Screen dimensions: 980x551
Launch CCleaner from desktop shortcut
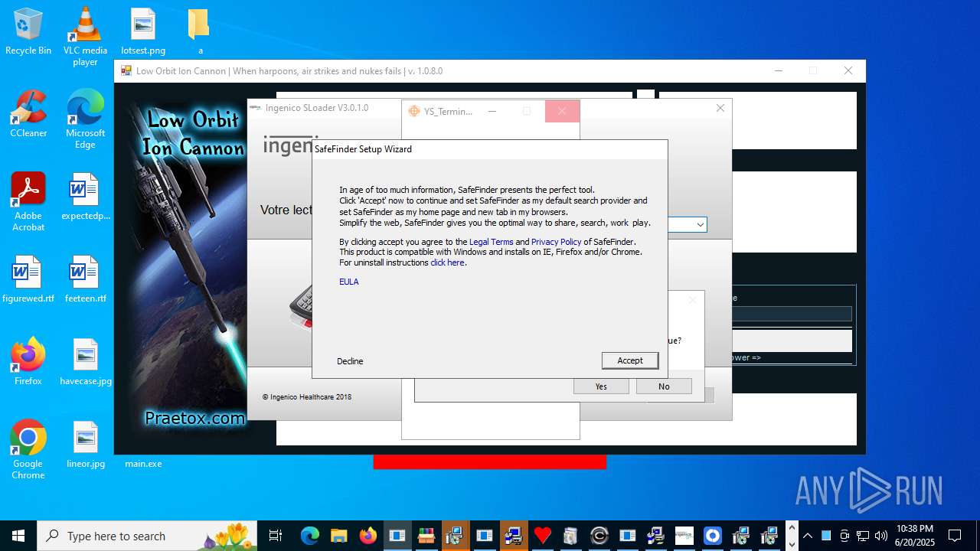point(28,114)
